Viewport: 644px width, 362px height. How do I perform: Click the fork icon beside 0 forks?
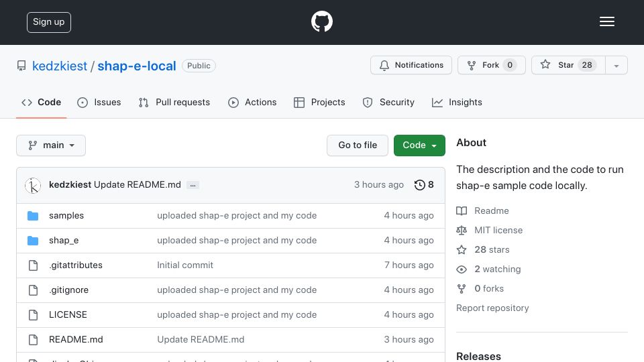click(x=462, y=289)
